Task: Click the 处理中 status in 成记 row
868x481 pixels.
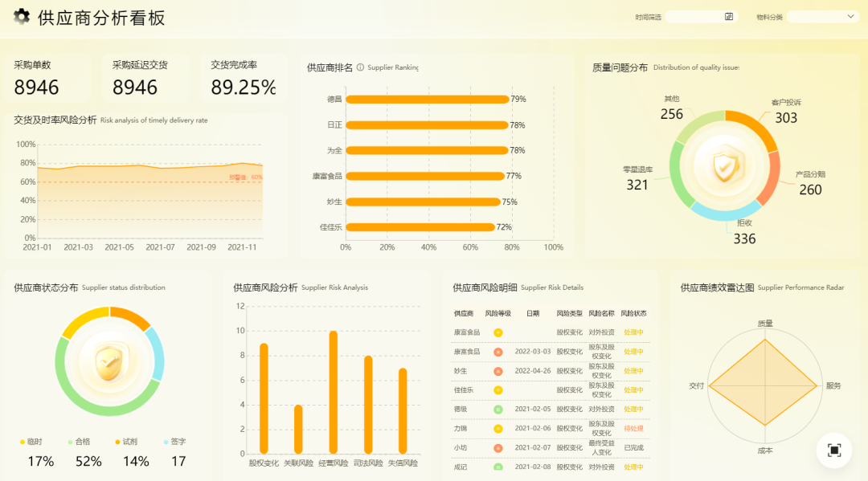Action: 633,467
